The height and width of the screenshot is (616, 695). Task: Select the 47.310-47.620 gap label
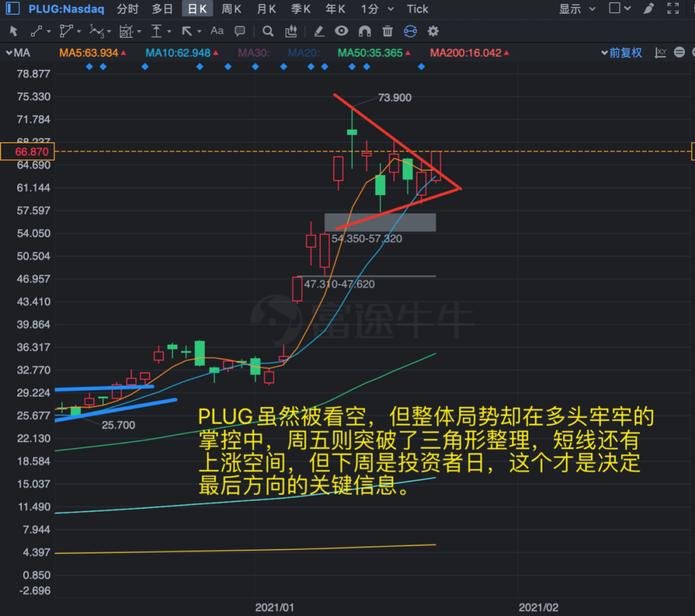[x=339, y=284]
